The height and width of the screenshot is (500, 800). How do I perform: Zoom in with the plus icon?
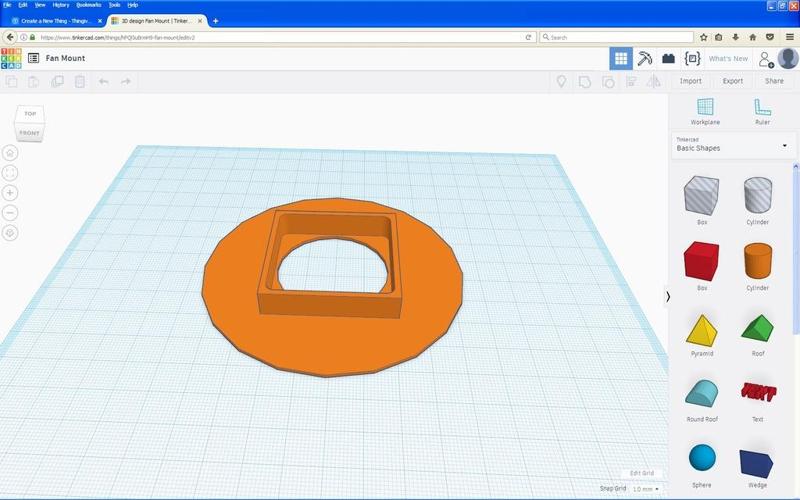click(x=10, y=193)
